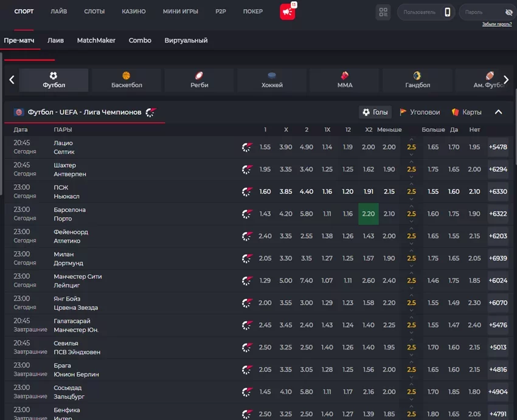Increase the total line for Лацио – Селтик
Screen dimensions: 517x420
411,140
